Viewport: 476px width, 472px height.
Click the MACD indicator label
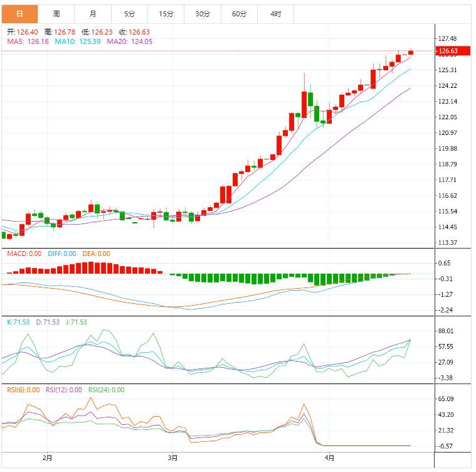point(24,254)
